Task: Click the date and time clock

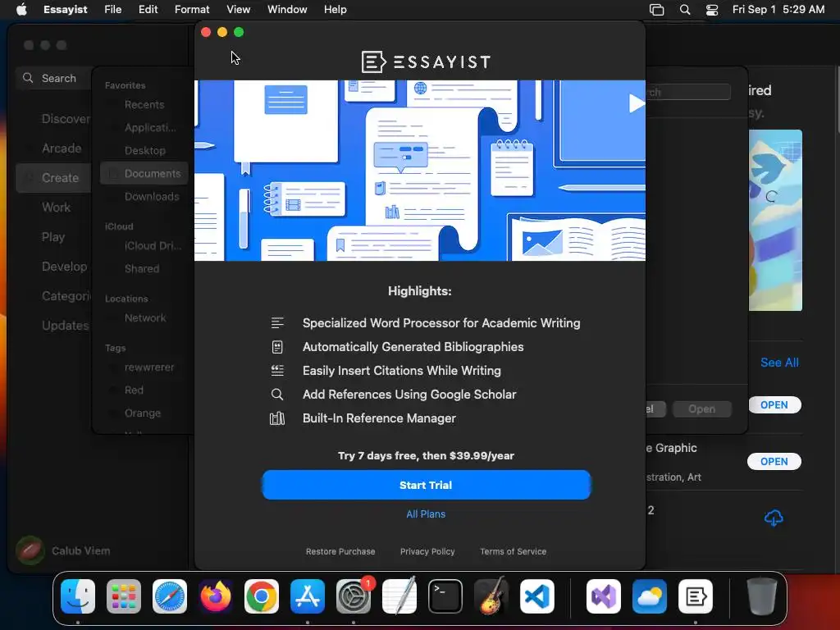Action: point(778,10)
